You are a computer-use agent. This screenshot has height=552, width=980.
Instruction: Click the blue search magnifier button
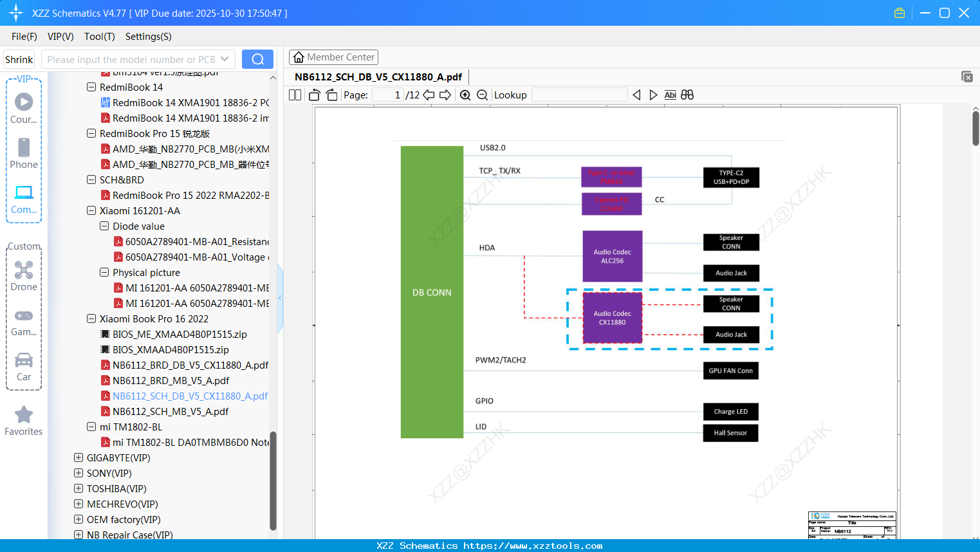click(257, 59)
